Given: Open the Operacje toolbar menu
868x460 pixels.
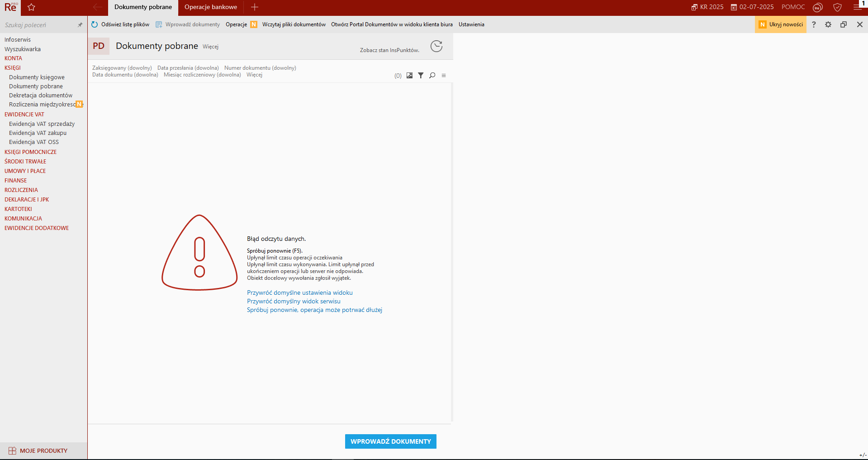Looking at the screenshot, I should point(236,24).
